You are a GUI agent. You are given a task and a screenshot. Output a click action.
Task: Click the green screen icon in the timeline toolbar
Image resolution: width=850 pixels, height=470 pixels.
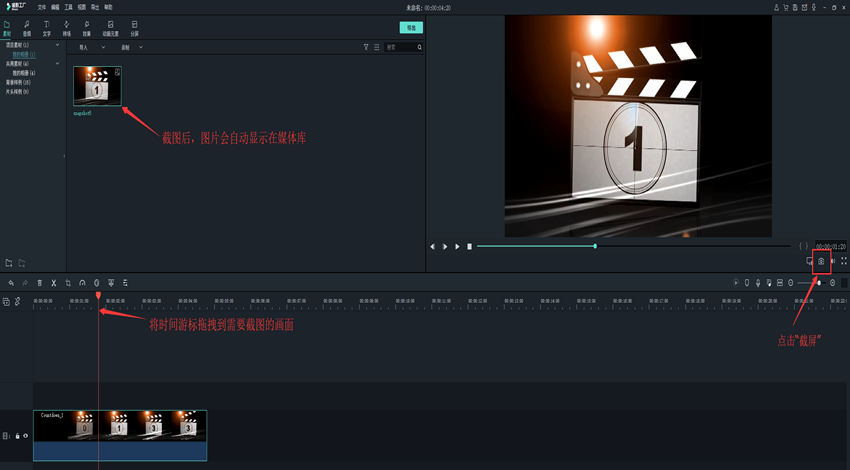[x=111, y=283]
